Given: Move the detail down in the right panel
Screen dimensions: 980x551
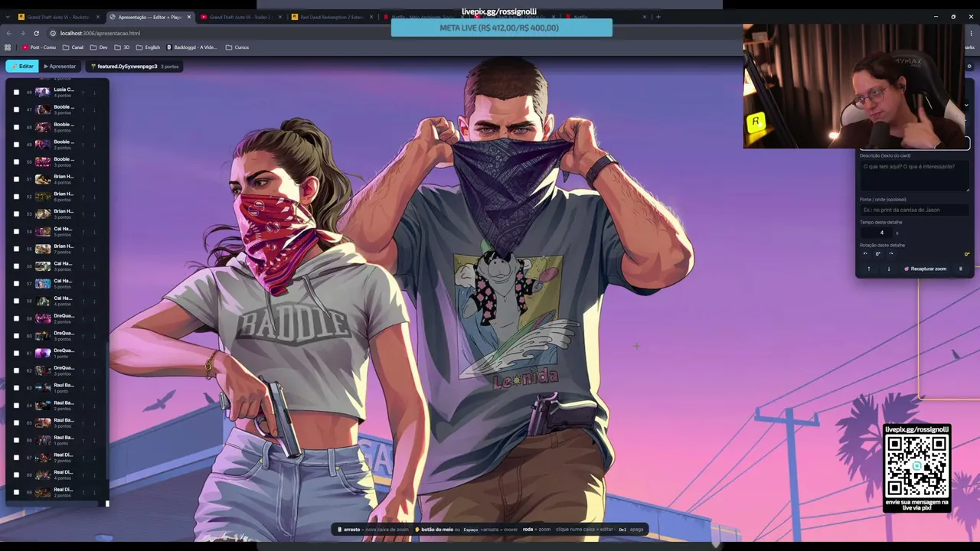Looking at the screenshot, I should tap(889, 269).
